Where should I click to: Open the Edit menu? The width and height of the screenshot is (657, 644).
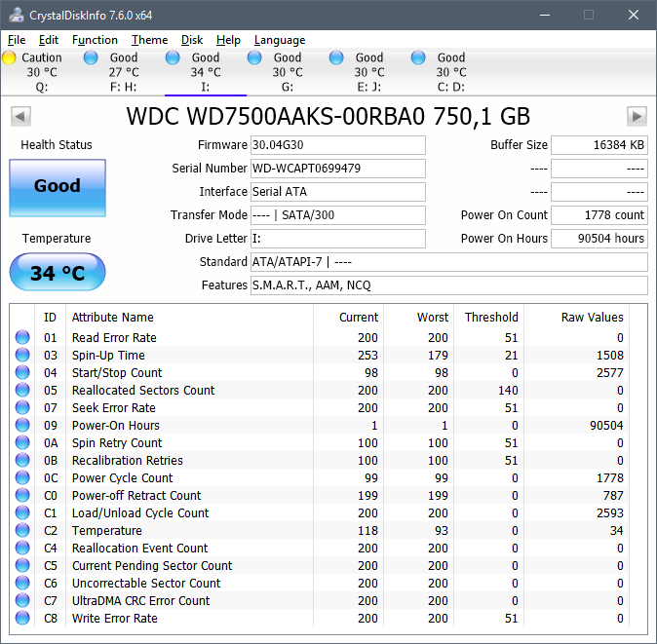[48, 40]
